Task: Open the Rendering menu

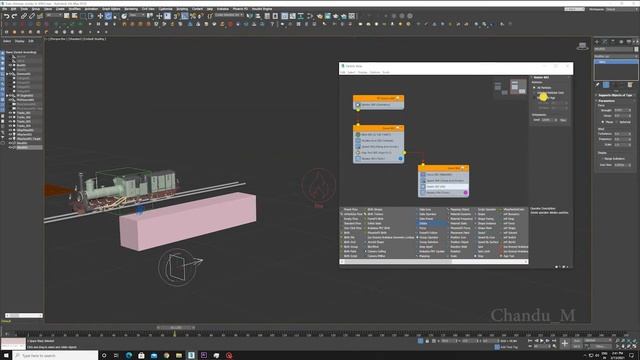Action: coord(131,9)
